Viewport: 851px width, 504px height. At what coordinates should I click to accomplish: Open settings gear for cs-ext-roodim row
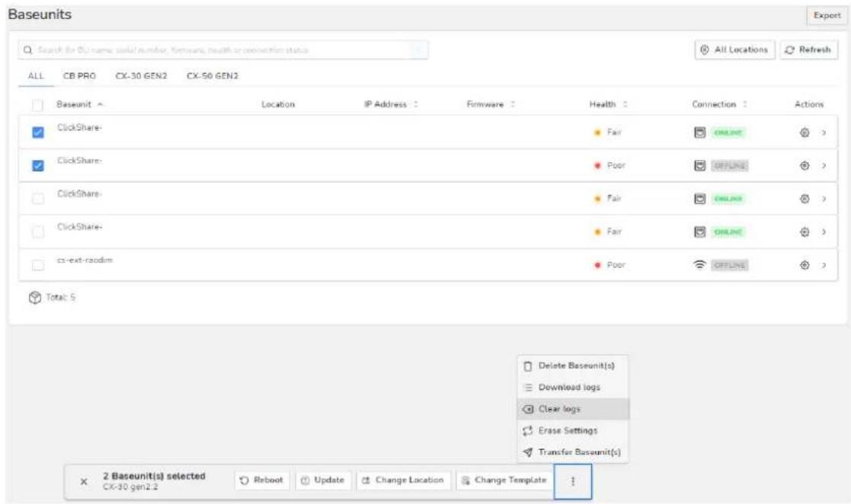(x=805, y=265)
